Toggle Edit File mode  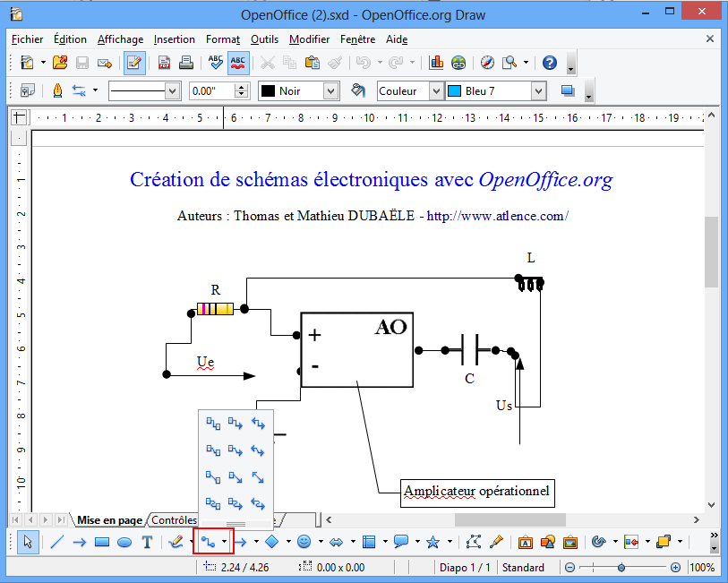(134, 63)
